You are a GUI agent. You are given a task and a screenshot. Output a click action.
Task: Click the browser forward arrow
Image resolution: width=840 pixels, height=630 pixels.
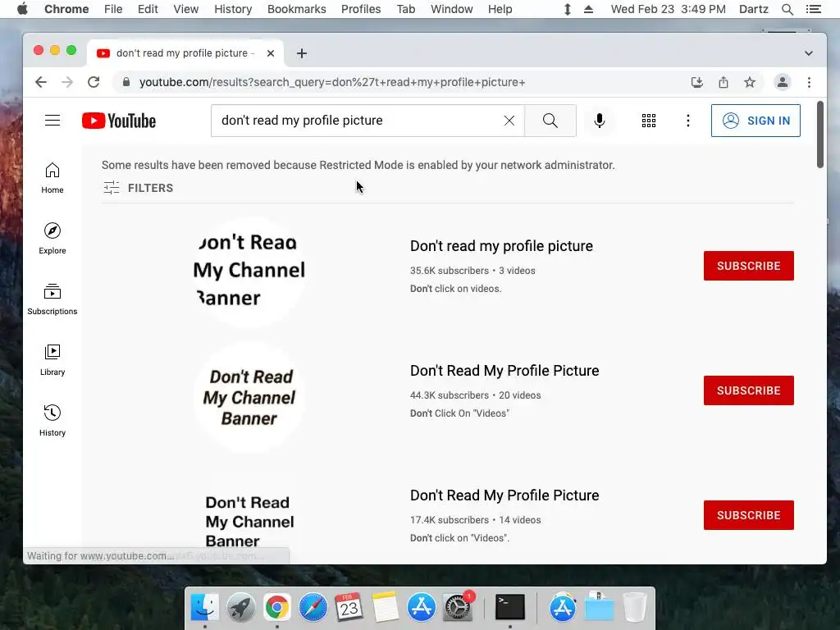67,82
